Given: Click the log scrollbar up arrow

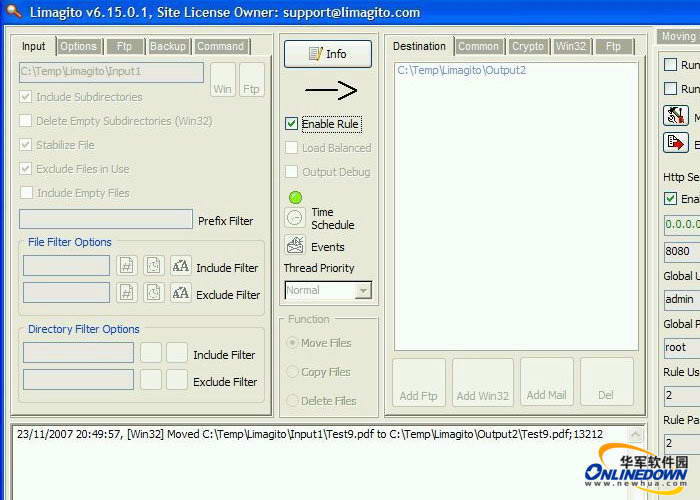Looking at the screenshot, I should [x=636, y=434].
